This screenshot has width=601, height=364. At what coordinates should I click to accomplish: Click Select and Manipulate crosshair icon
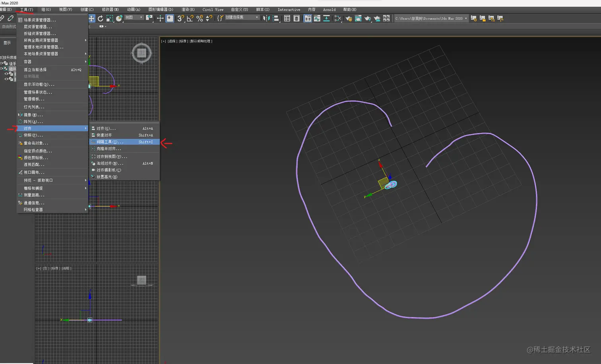[x=160, y=18]
